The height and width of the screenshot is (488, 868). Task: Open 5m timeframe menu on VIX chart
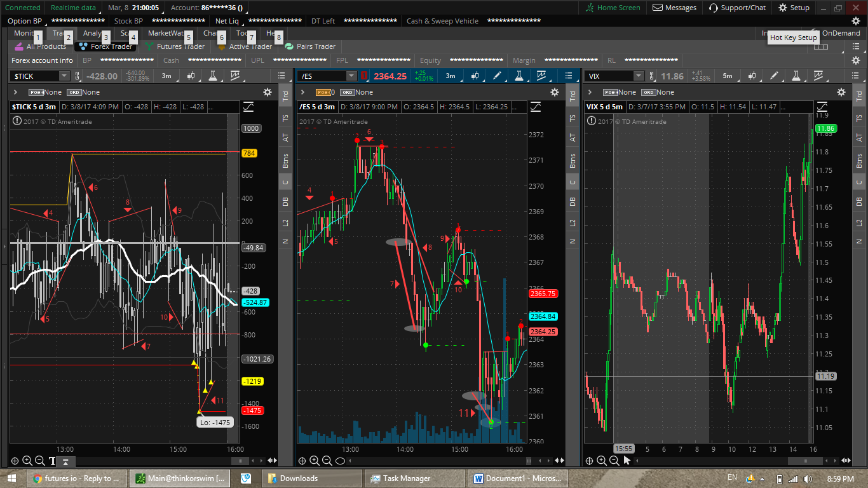(x=728, y=76)
